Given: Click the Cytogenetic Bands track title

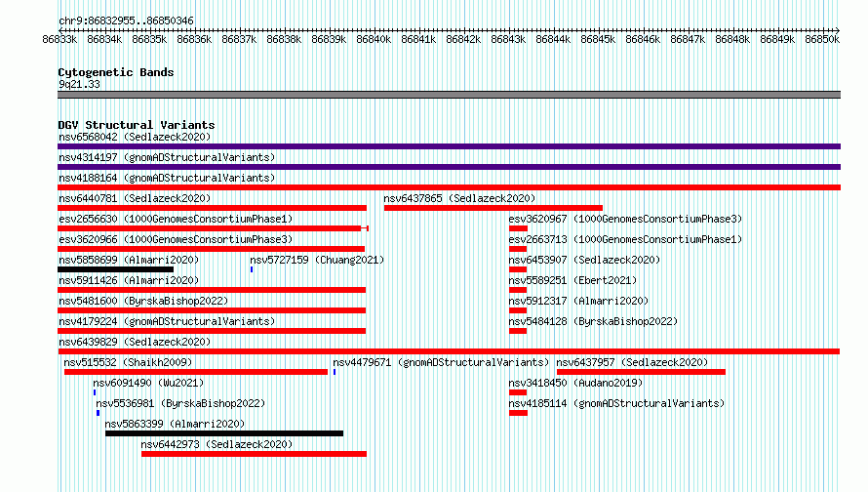Looking at the screenshot, I should click(116, 72).
